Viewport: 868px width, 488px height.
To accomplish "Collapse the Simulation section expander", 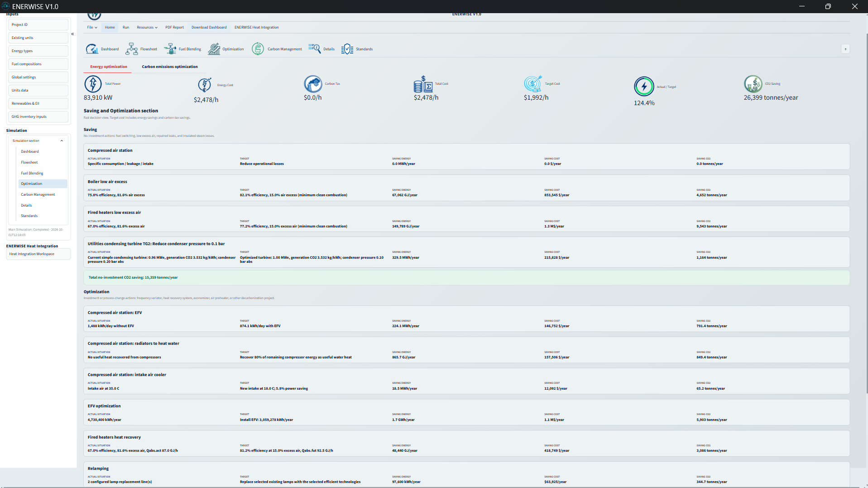I will [62, 140].
